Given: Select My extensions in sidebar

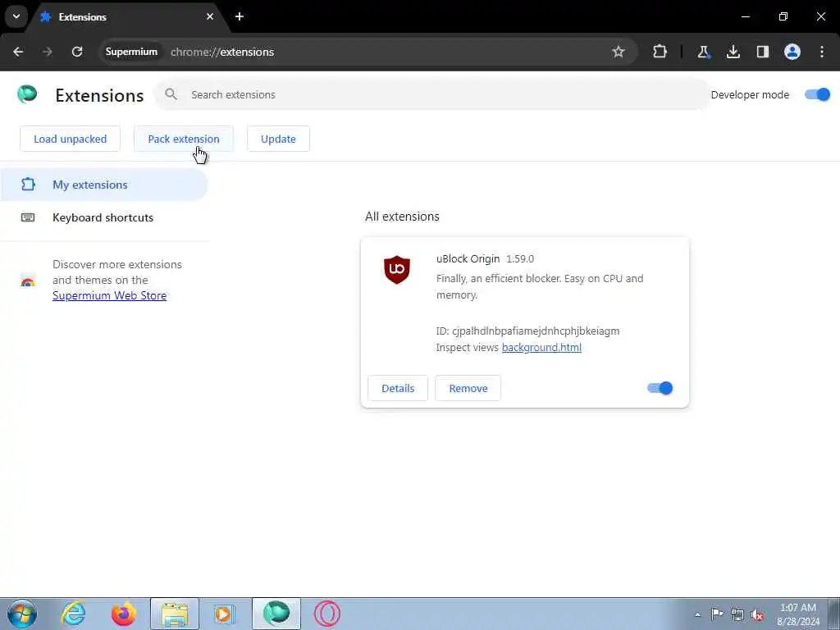Looking at the screenshot, I should pos(104,185).
